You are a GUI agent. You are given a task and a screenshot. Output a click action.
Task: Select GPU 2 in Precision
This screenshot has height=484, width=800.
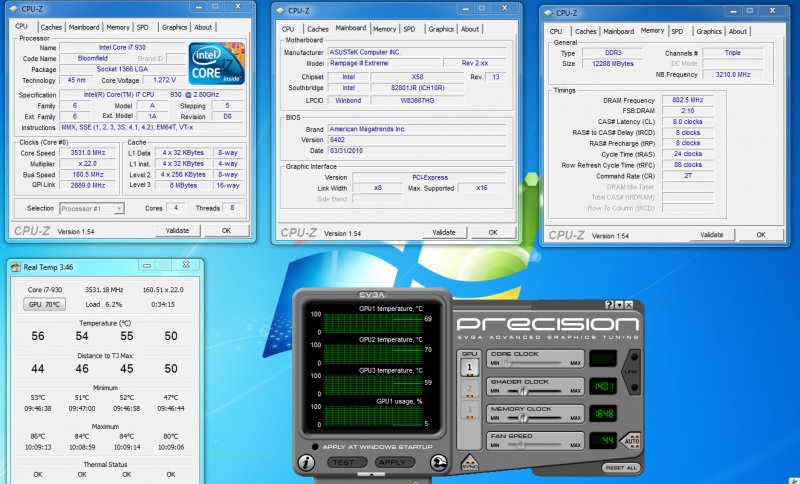click(x=470, y=389)
